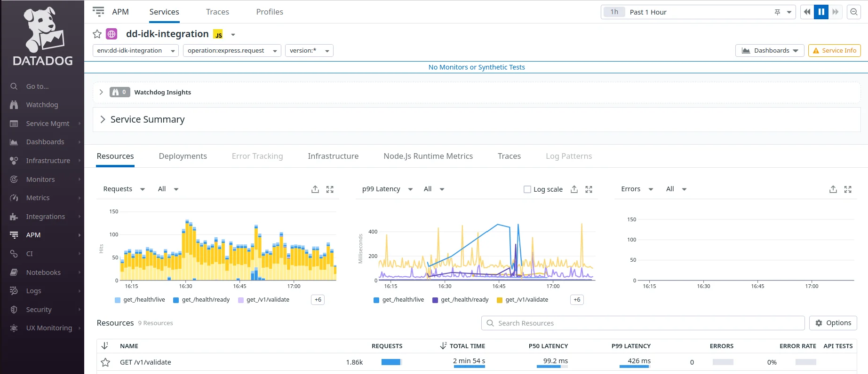Open p99 Latency metric dropdown

pos(387,189)
